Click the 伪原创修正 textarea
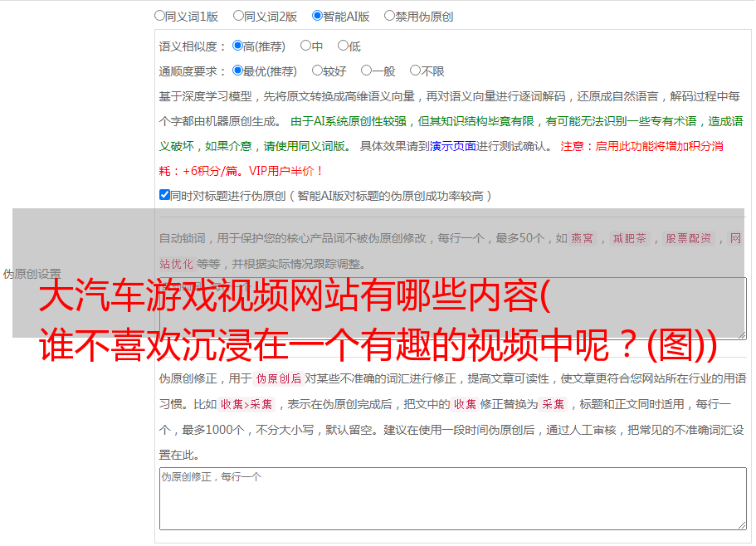This screenshot has width=756, height=546. pos(453,499)
